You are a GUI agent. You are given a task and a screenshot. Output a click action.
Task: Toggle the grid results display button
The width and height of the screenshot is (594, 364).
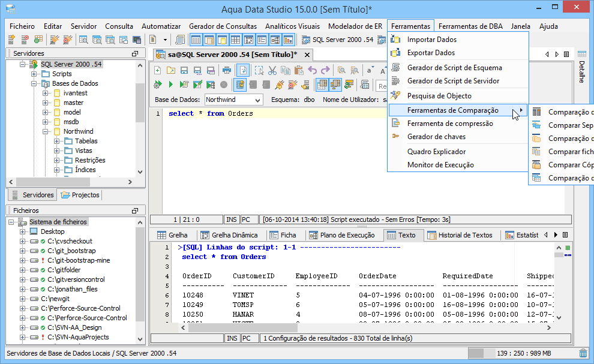click(x=322, y=85)
